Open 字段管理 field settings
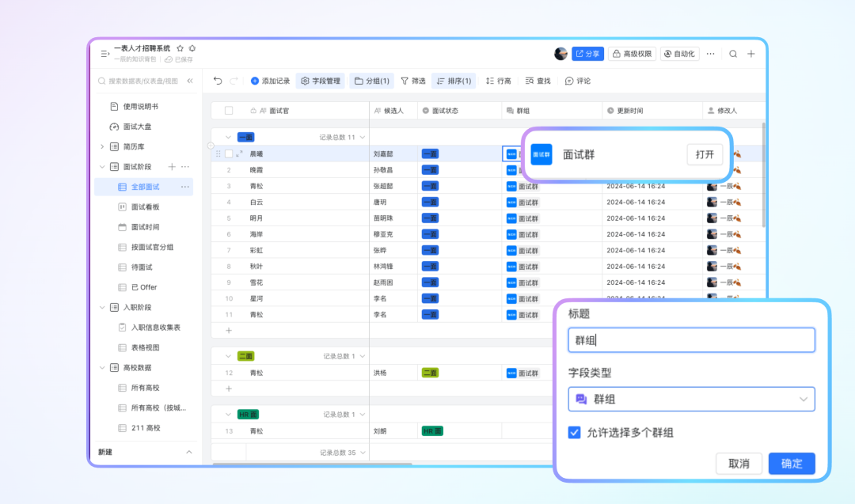Image resolution: width=855 pixels, height=504 pixels. tap(320, 81)
